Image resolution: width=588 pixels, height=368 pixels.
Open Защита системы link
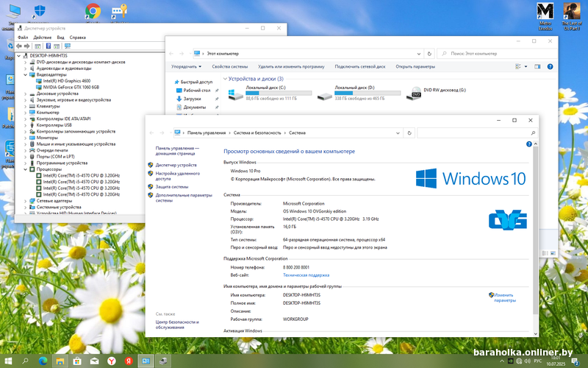coord(172,187)
